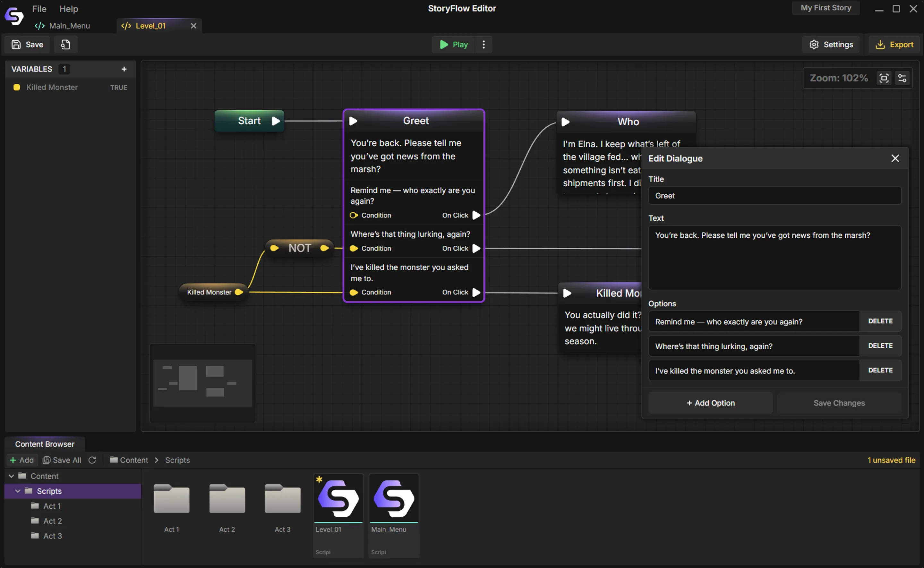Screen dimensions: 924x568
Task: Open the canvas display settings icon
Action: 903,78
